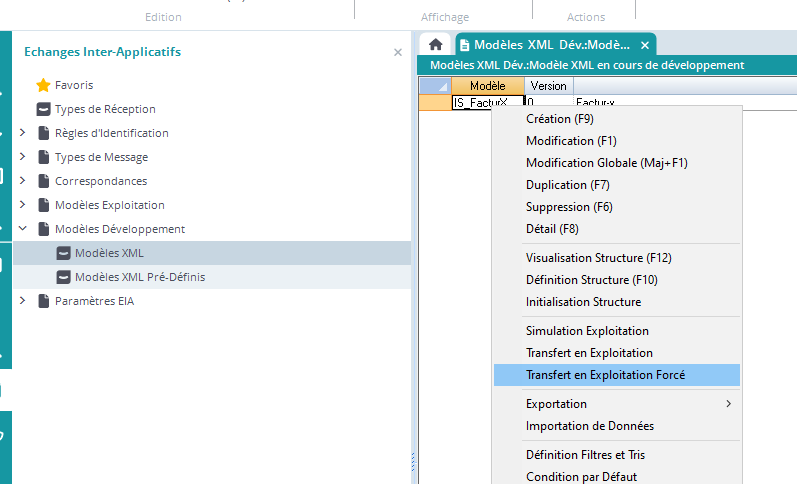Click the IS_FacturX model cell
The width and height of the screenshot is (797, 484).
click(x=473, y=102)
